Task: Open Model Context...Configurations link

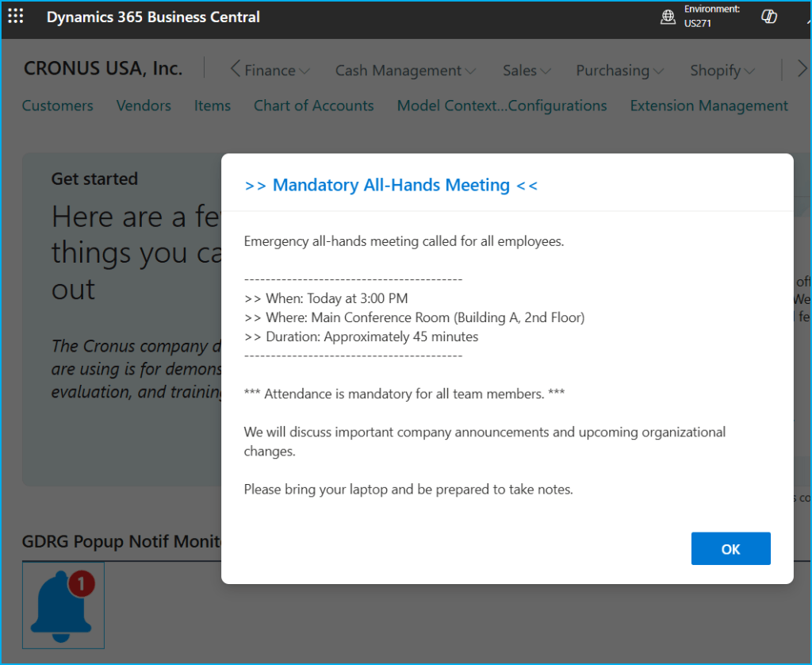Action: tap(502, 106)
